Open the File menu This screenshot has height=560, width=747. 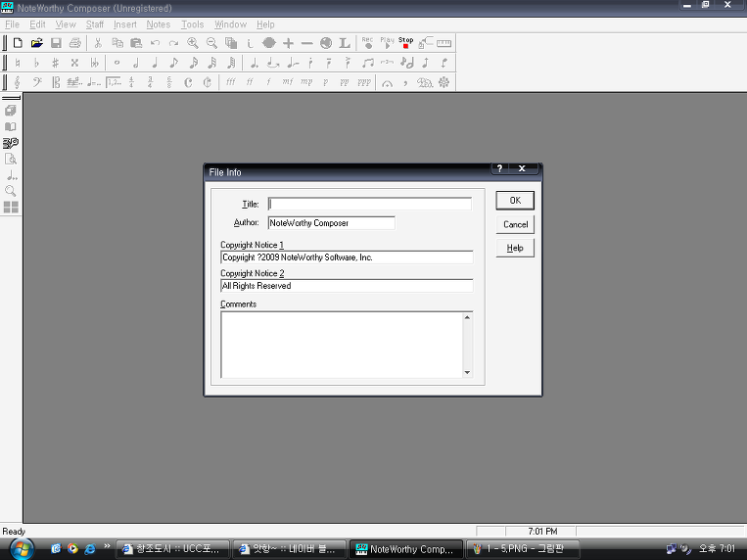point(13,24)
